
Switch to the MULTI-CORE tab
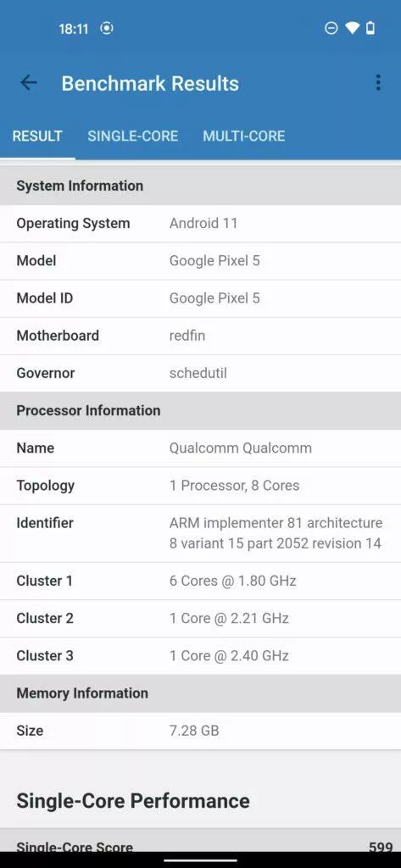tap(243, 136)
